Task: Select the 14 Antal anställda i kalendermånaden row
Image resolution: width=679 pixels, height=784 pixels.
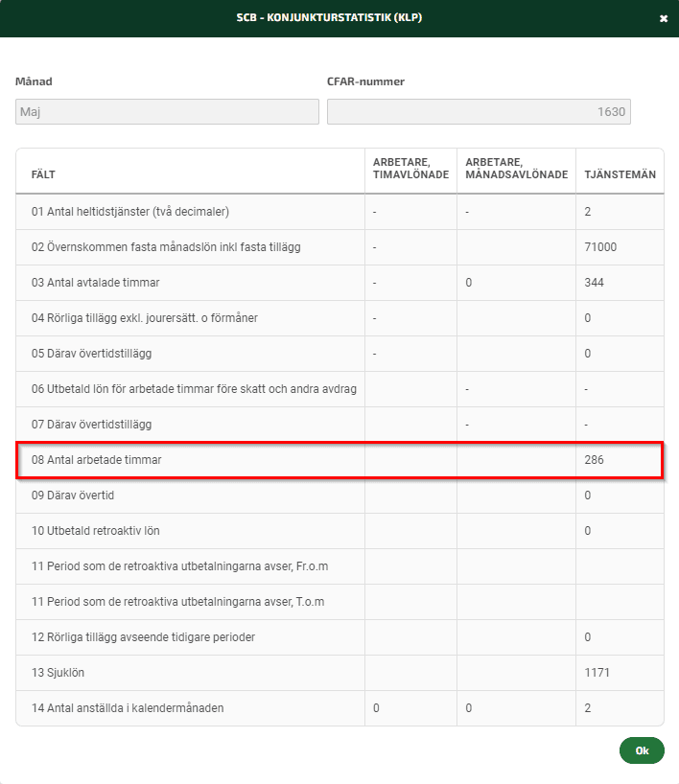Action: [x=339, y=708]
